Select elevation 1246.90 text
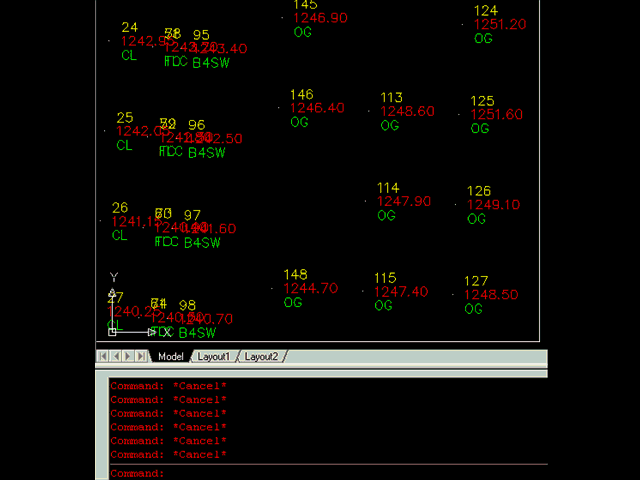640x480 pixels. [x=320, y=18]
